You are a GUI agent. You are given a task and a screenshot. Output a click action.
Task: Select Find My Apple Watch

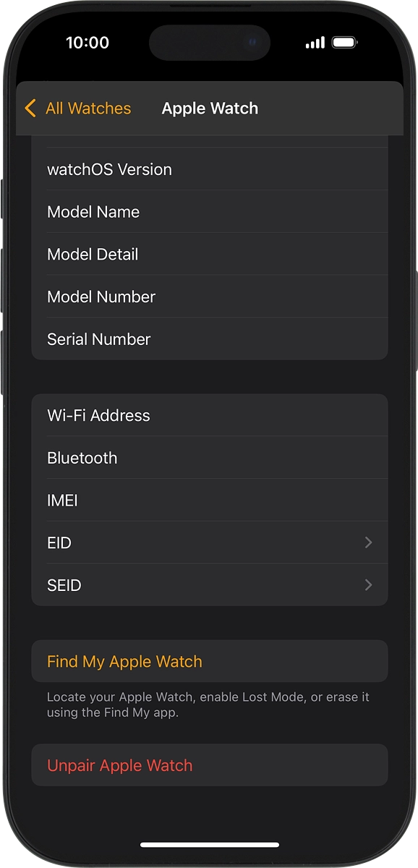coord(210,661)
